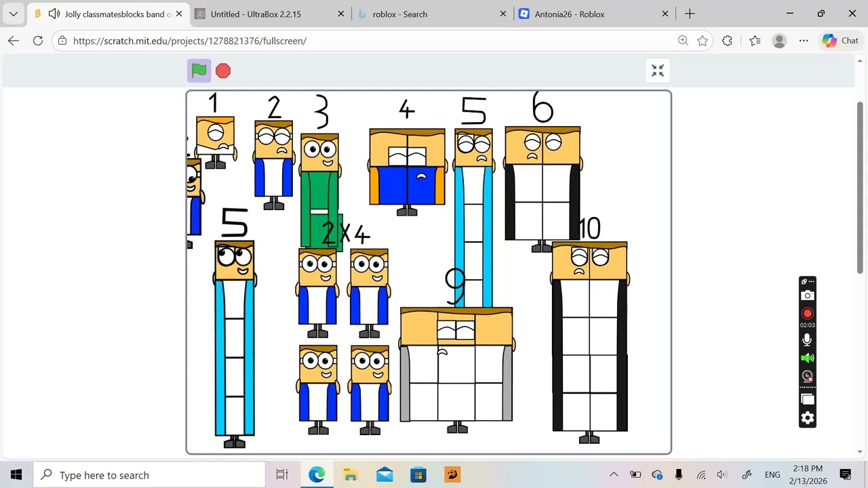Open the browser profile avatar
The image size is (868, 488).
point(779,41)
